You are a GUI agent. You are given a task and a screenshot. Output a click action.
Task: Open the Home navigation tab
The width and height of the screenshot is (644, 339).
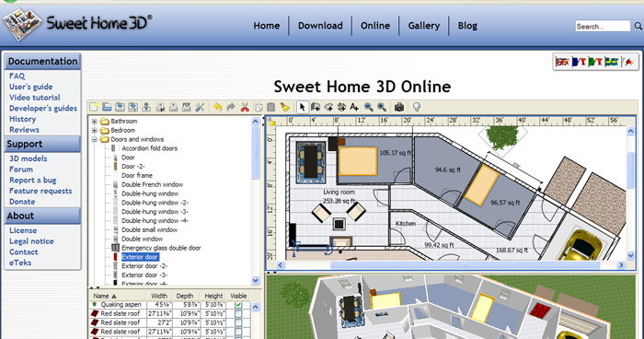pos(267,26)
